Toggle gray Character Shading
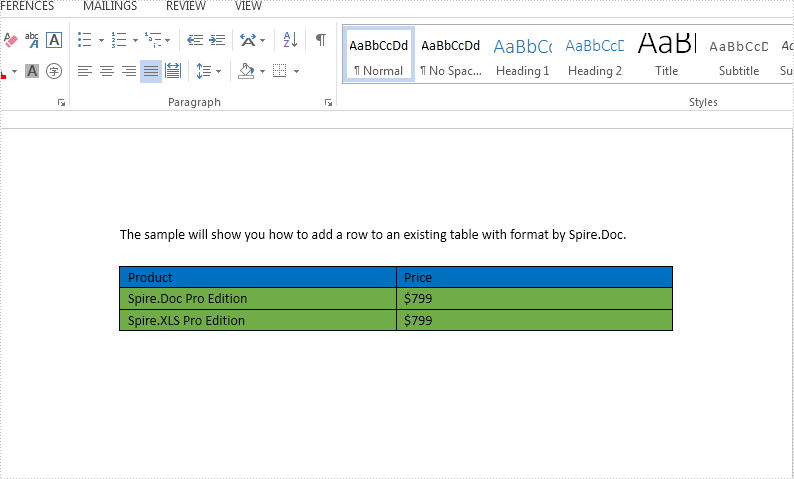Screen dimensions: 794x479 point(32,71)
